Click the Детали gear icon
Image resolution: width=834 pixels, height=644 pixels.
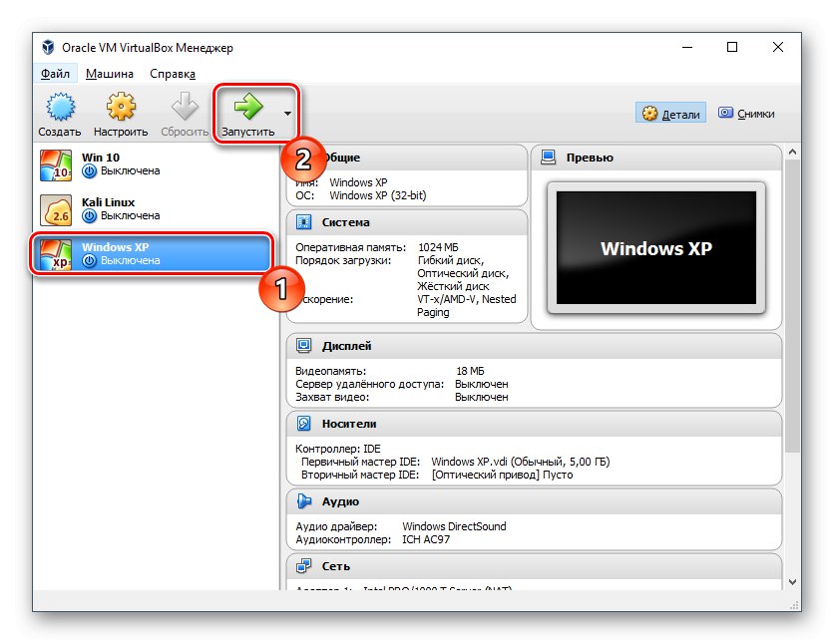click(x=649, y=114)
